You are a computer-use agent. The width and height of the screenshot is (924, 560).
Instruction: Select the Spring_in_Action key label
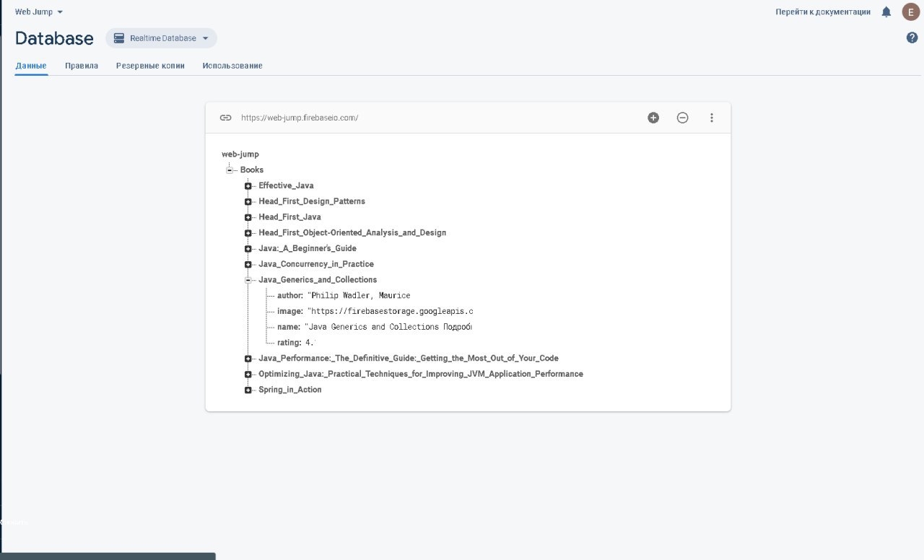(x=290, y=390)
